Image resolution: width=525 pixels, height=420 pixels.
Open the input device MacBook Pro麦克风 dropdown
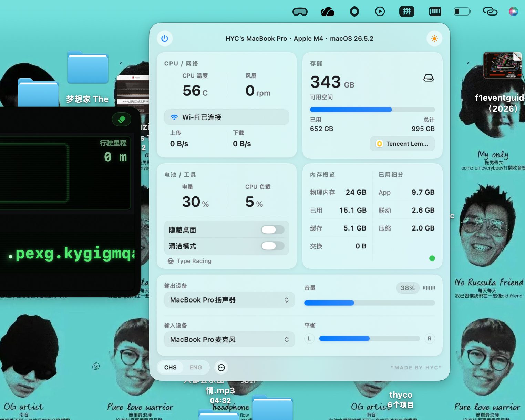[229, 339]
